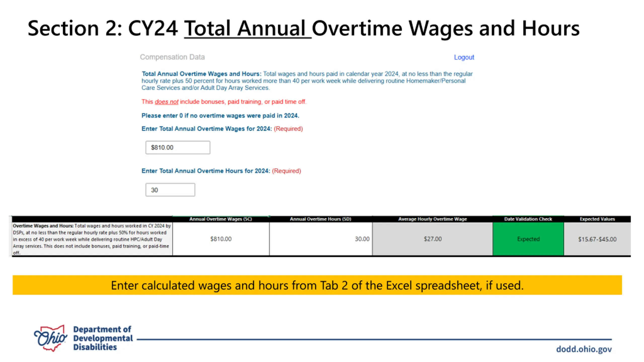
Task: Click the Logout link
Action: pyautogui.click(x=464, y=57)
